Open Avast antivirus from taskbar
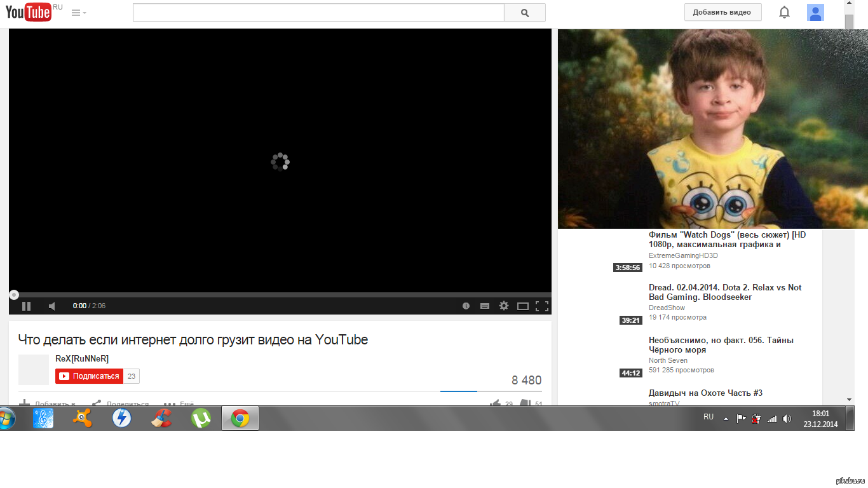The height and width of the screenshot is (488, 868). coord(82,418)
